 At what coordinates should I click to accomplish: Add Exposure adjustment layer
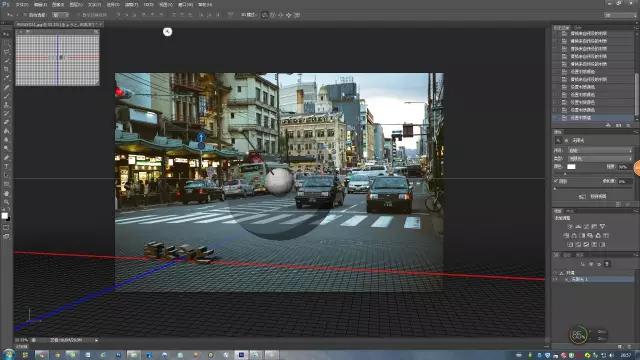click(x=594, y=226)
